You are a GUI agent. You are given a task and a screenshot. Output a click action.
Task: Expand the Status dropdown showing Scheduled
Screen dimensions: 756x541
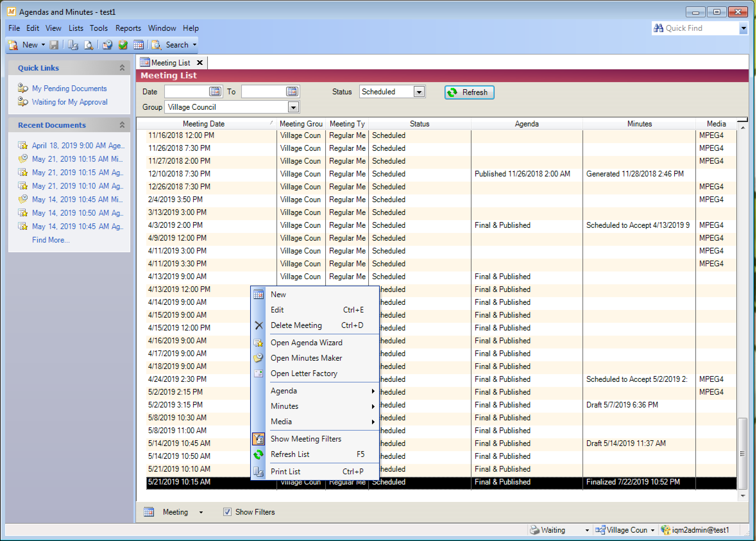pos(420,91)
